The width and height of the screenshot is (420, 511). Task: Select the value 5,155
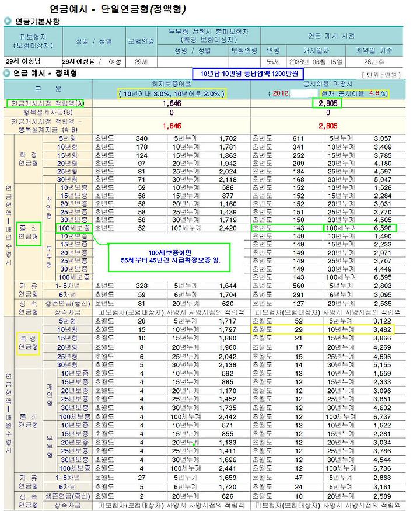tap(383, 365)
